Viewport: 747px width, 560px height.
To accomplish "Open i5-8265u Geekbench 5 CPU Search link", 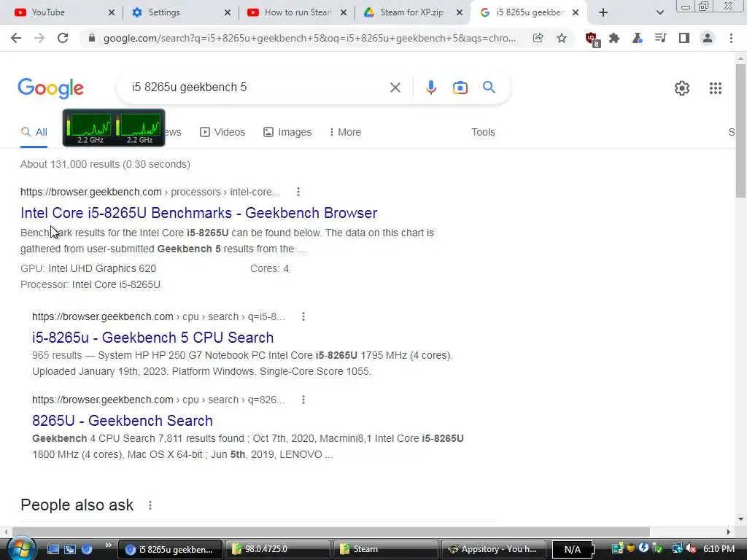I will click(x=153, y=338).
